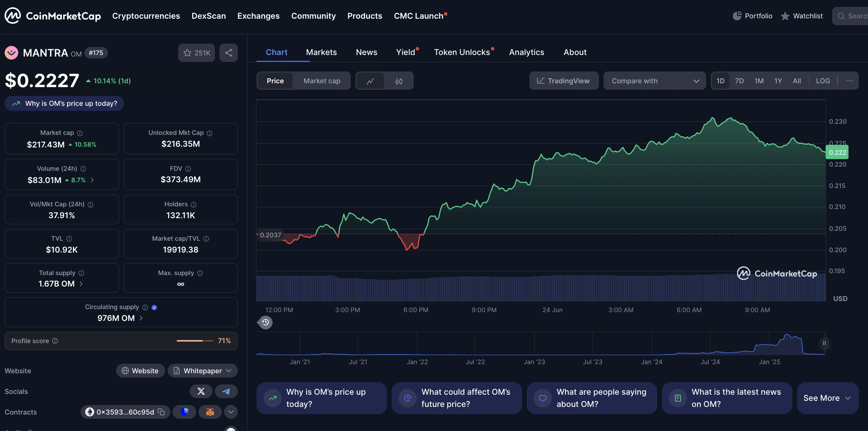Open TradingView chart button
This screenshot has width=868, height=431.
click(x=564, y=81)
